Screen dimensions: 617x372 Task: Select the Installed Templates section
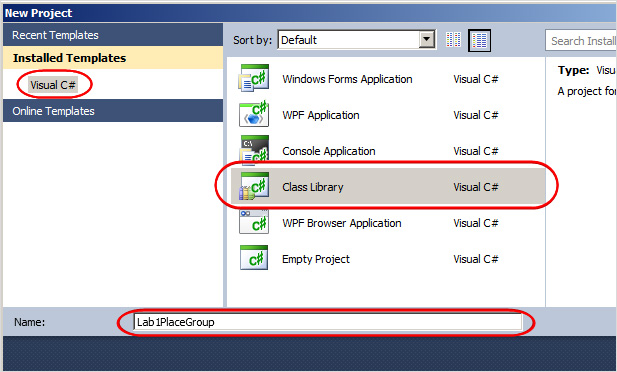click(113, 58)
